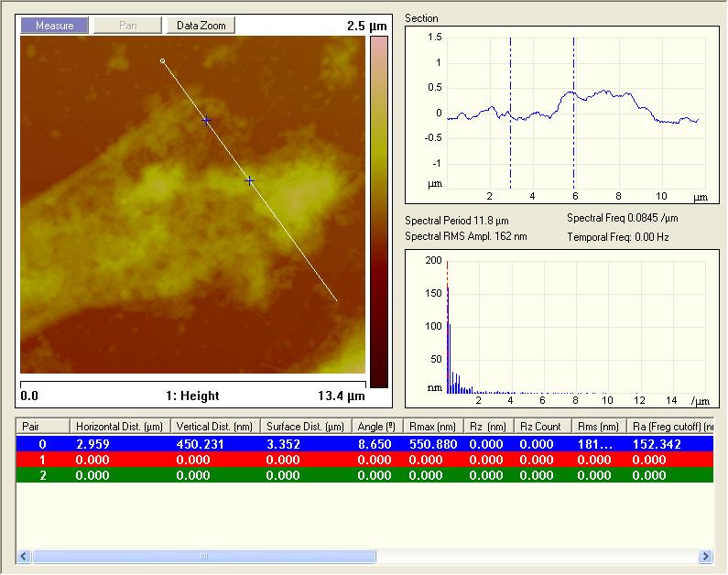Select the lower blue cross cursor on section line
The height and width of the screenshot is (575, 728).
pyautogui.click(x=250, y=180)
